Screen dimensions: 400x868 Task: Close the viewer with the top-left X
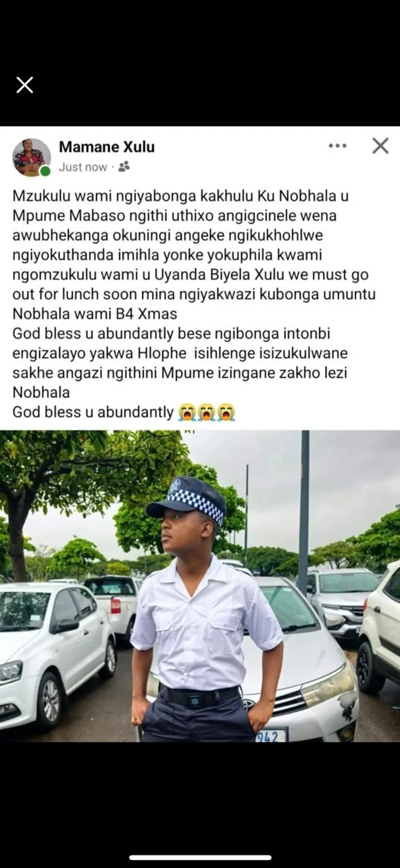(x=25, y=85)
